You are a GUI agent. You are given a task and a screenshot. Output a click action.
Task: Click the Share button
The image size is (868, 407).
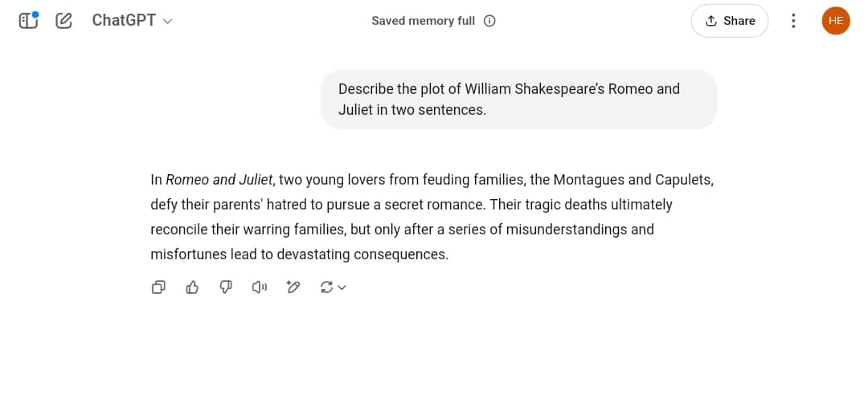[x=730, y=21]
